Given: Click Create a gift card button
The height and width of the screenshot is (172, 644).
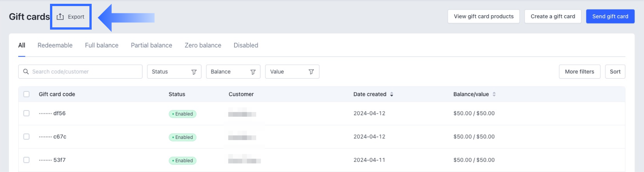Looking at the screenshot, I should click(553, 16).
